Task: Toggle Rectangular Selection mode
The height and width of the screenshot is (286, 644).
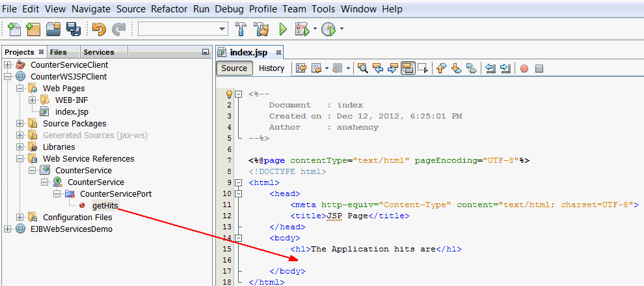Action: (423, 68)
